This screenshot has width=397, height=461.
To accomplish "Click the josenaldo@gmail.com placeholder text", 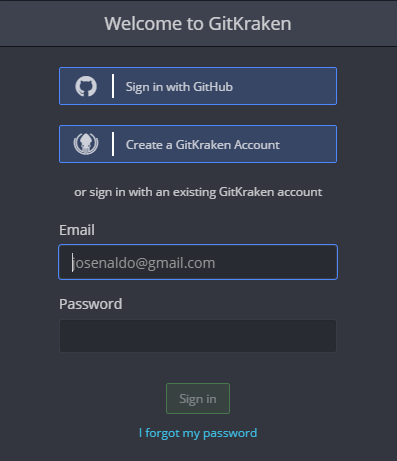I will pos(144,263).
